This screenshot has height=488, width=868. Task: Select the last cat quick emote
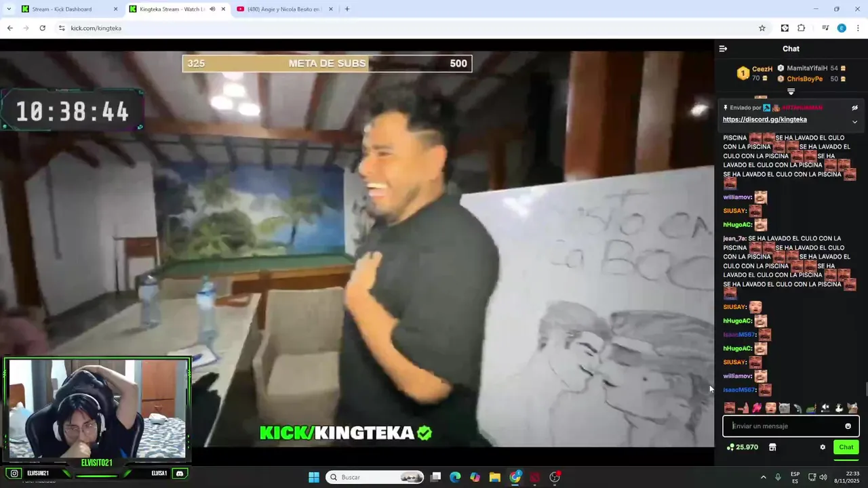pos(852,408)
